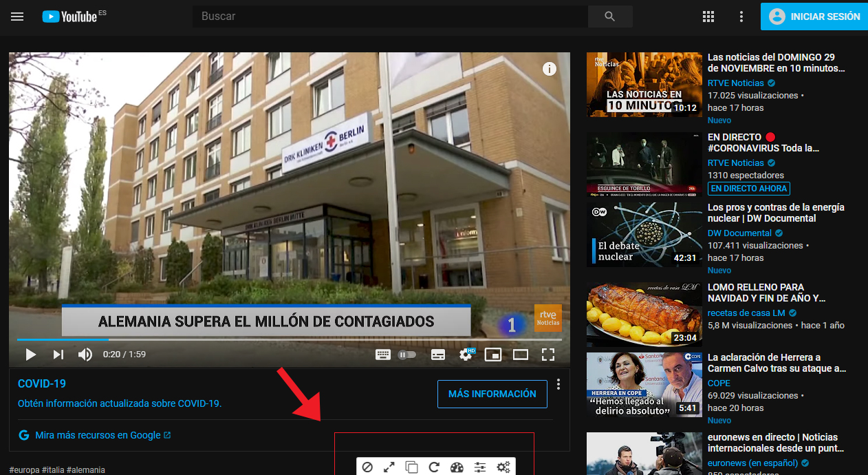Click the rotate arrow icon in floating toolbar
Image resolution: width=868 pixels, height=475 pixels.
(x=434, y=467)
